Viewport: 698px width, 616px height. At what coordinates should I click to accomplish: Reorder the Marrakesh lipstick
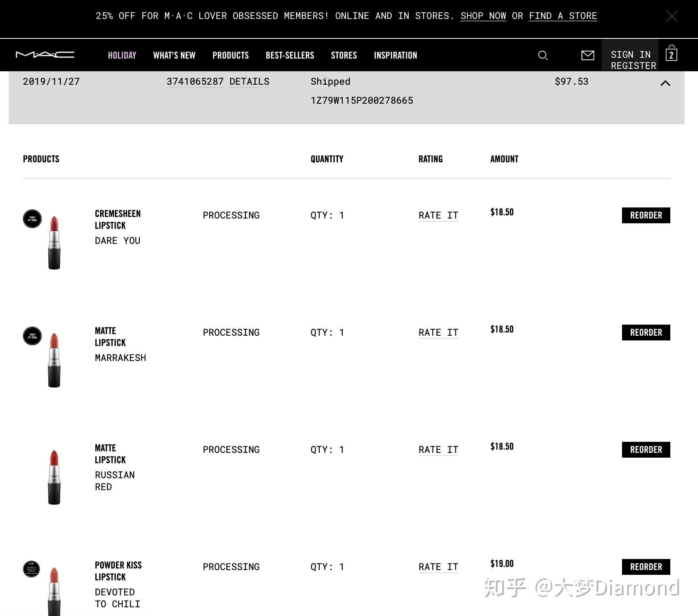(646, 333)
